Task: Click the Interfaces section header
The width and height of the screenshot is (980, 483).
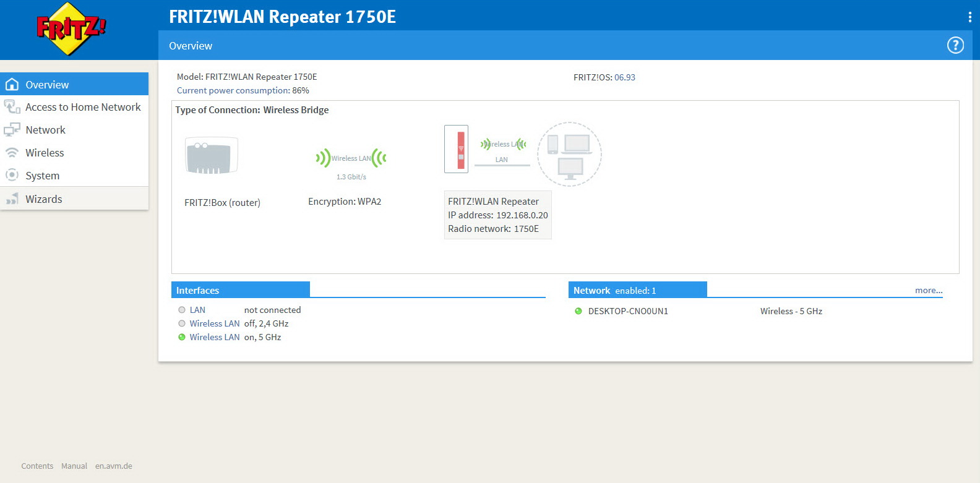Action: click(x=241, y=290)
